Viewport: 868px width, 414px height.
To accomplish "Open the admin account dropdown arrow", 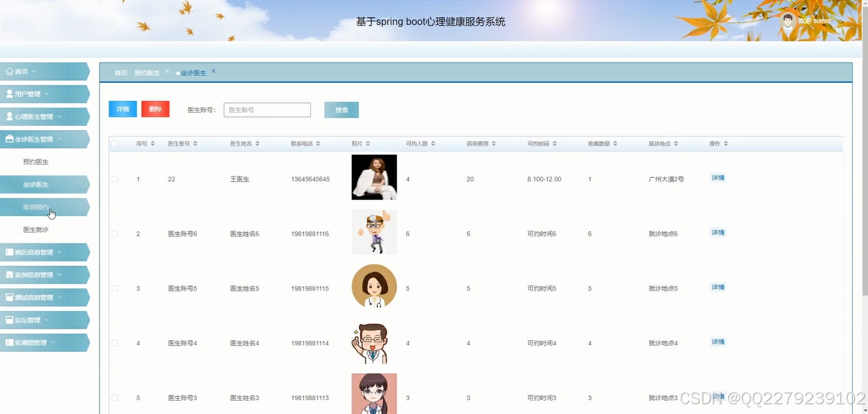I will coord(841,20).
